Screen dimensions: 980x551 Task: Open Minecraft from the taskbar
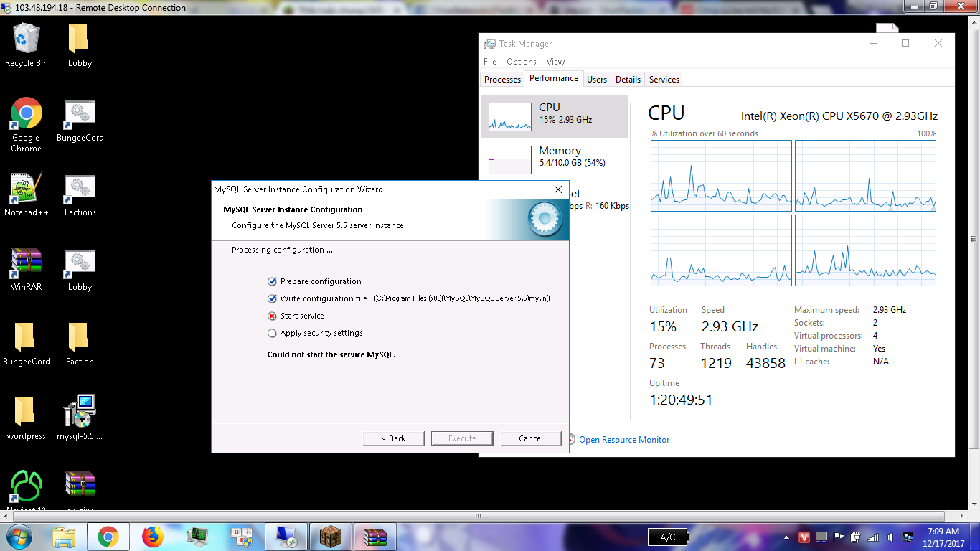point(331,537)
